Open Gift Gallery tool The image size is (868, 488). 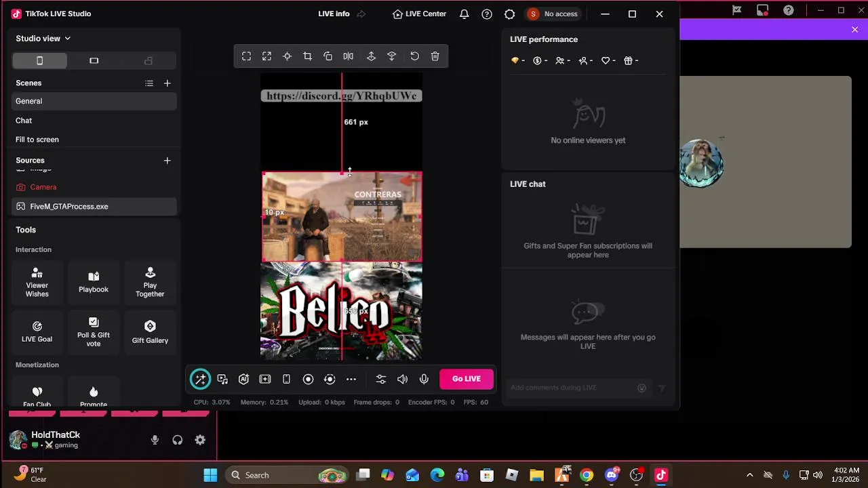[150, 332]
